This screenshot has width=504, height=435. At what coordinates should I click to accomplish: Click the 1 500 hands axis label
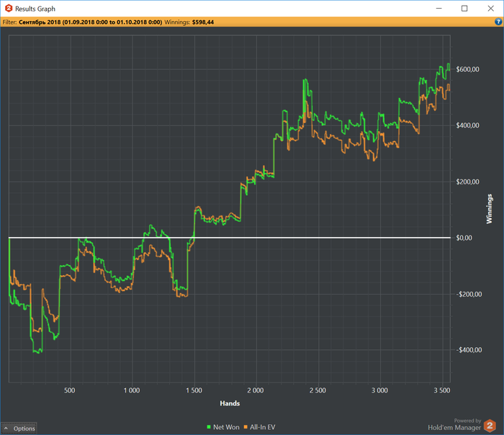pos(194,390)
